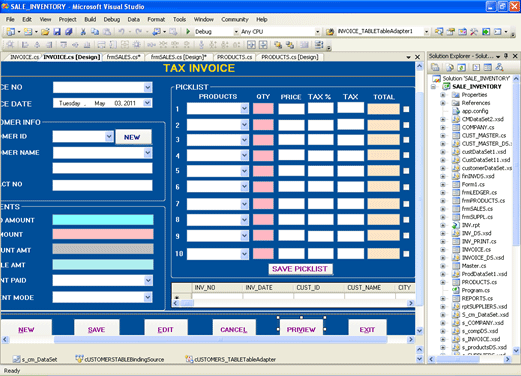Image resolution: width=521 pixels, height=376 pixels.
Task: Click the pink QTY field on row 1
Action: [263, 109]
